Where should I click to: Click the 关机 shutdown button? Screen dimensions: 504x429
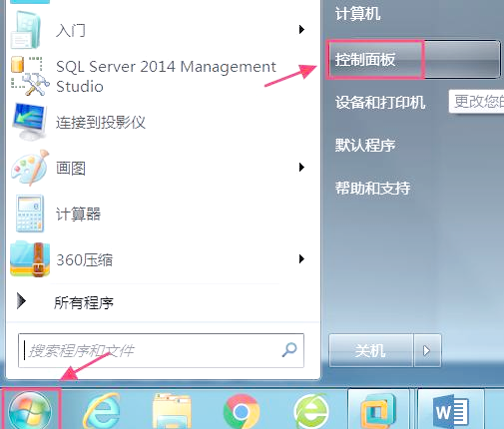(371, 350)
